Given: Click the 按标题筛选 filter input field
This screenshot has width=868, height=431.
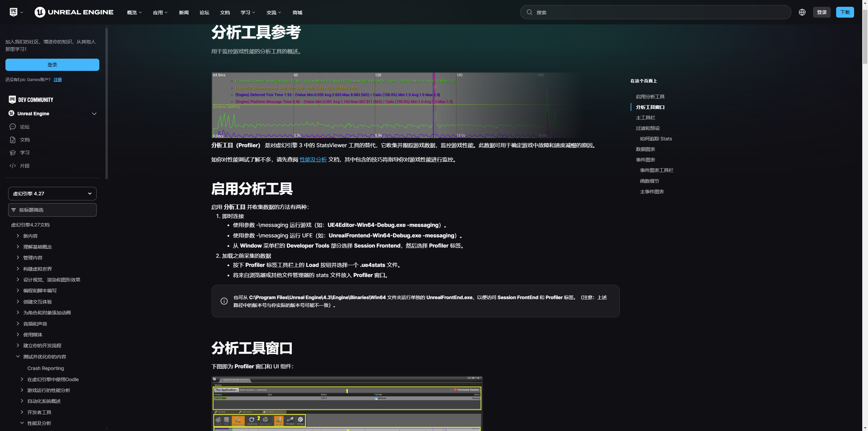Looking at the screenshot, I should coord(52,210).
